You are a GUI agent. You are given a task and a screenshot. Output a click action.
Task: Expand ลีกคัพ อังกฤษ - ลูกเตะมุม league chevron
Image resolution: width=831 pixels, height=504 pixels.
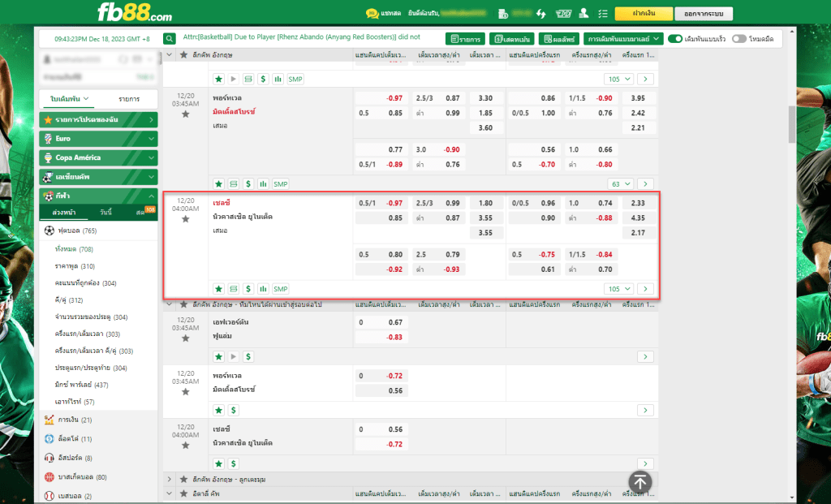point(169,479)
